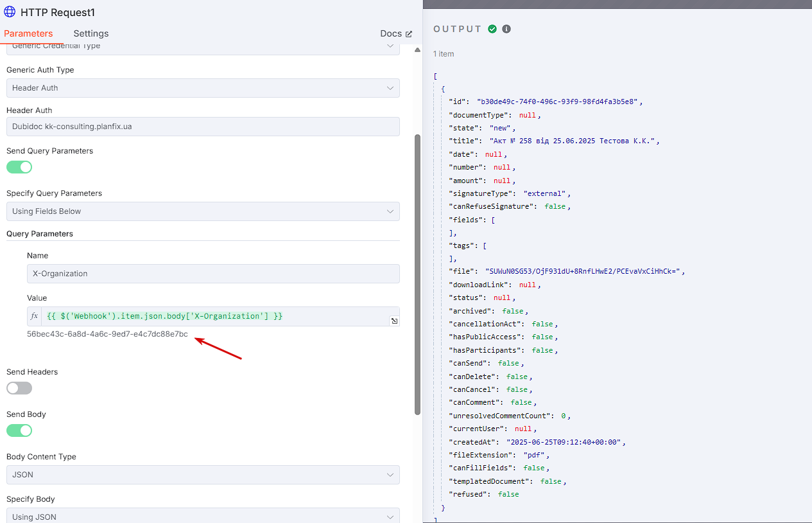Select the Parameters tab
Image resolution: width=812 pixels, height=523 pixels.
pyautogui.click(x=28, y=33)
